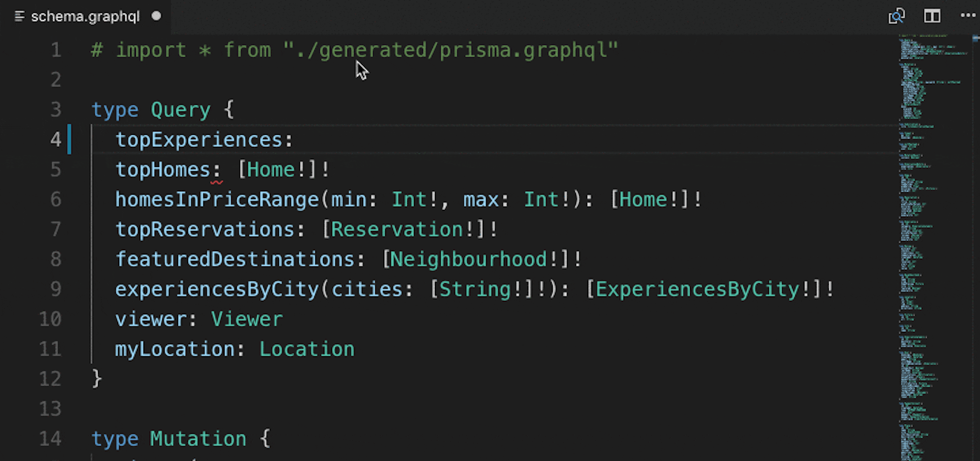
Task: Select the schema.graphql tab
Action: (85, 16)
